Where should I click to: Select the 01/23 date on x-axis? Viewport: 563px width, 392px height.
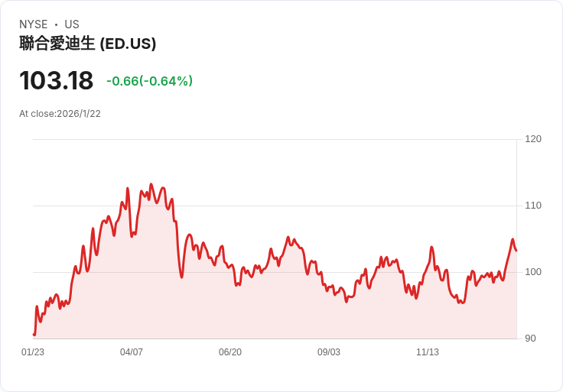(x=33, y=352)
